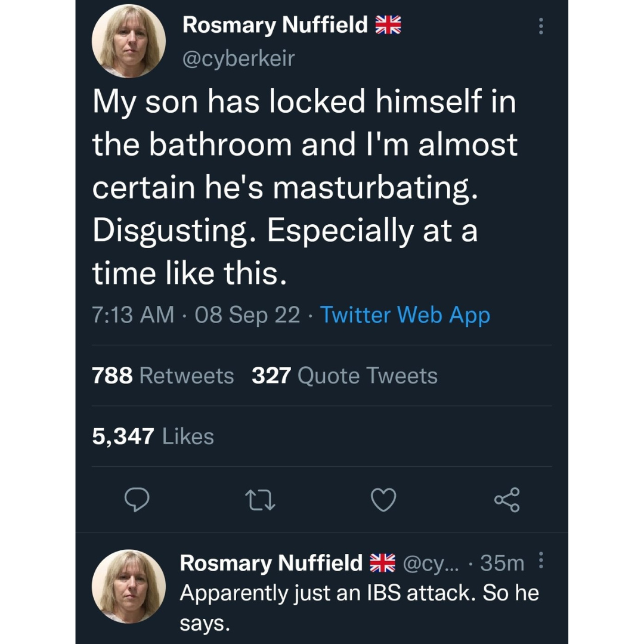Click Rosmary Nuffield name in main tweet
Viewport: 644px width, 644px height.
point(275,25)
